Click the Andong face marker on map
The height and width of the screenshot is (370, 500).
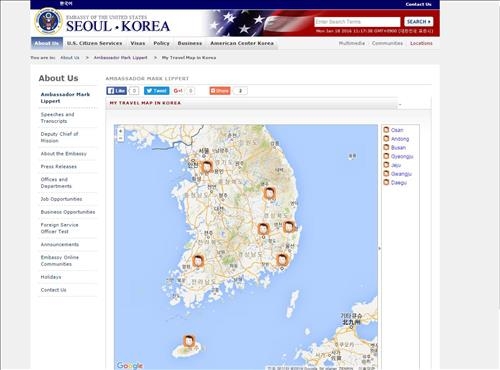click(269, 193)
